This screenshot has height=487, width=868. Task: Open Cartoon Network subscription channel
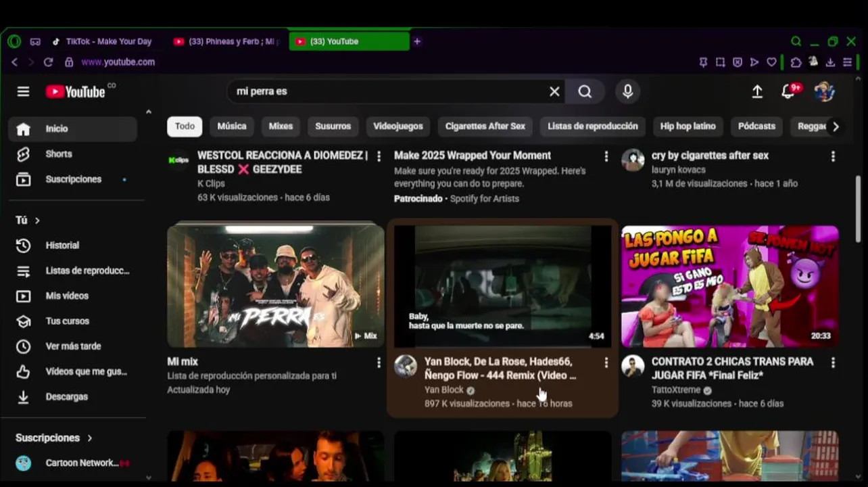click(x=72, y=463)
